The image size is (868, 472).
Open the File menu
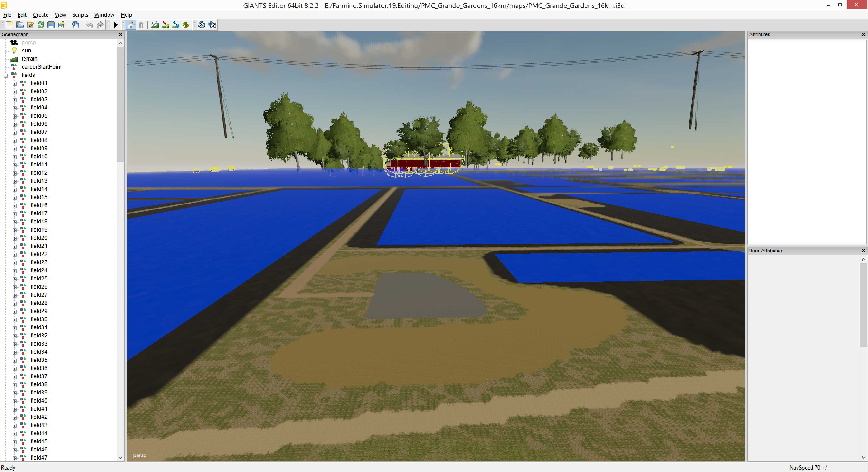[7, 15]
